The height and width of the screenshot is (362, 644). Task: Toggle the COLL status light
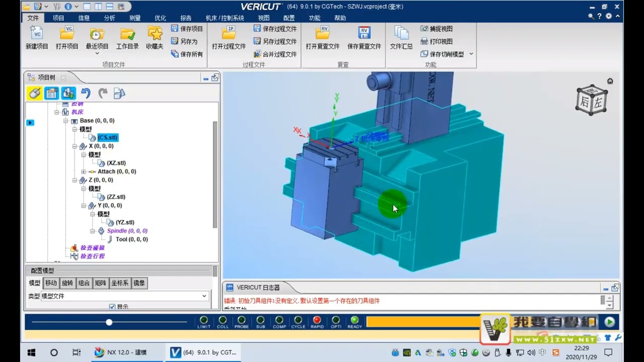click(223, 320)
